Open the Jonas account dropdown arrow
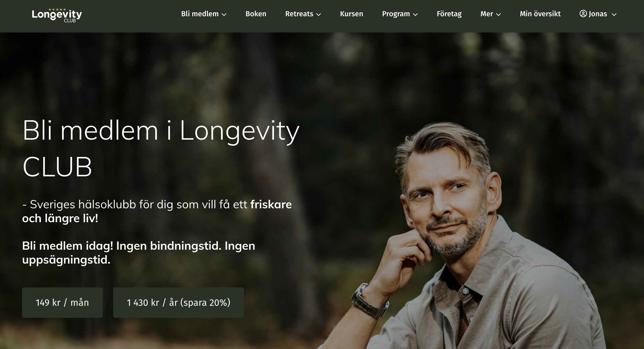The image size is (644, 349). [x=614, y=15]
